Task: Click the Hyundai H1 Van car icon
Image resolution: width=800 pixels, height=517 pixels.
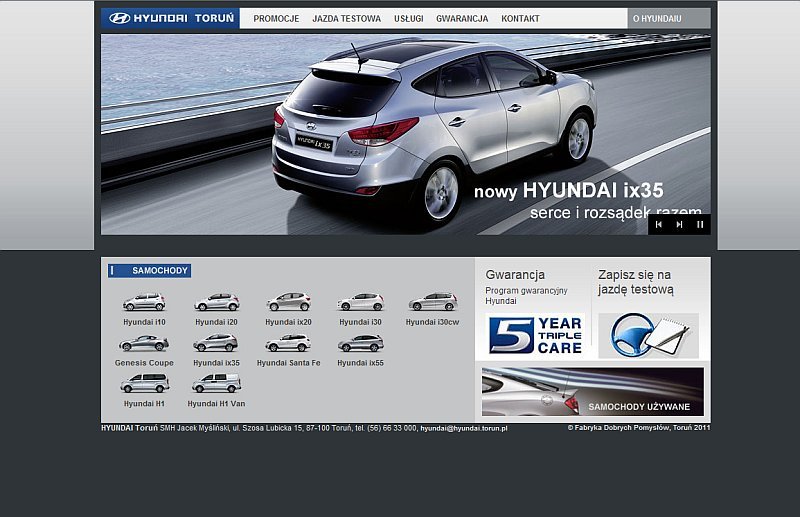Action: [x=216, y=383]
